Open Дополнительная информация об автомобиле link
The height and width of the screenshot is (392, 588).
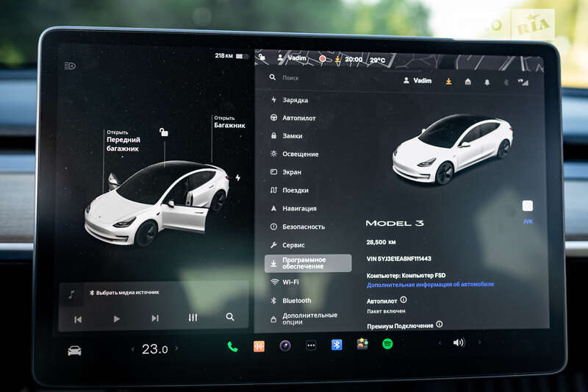[430, 285]
